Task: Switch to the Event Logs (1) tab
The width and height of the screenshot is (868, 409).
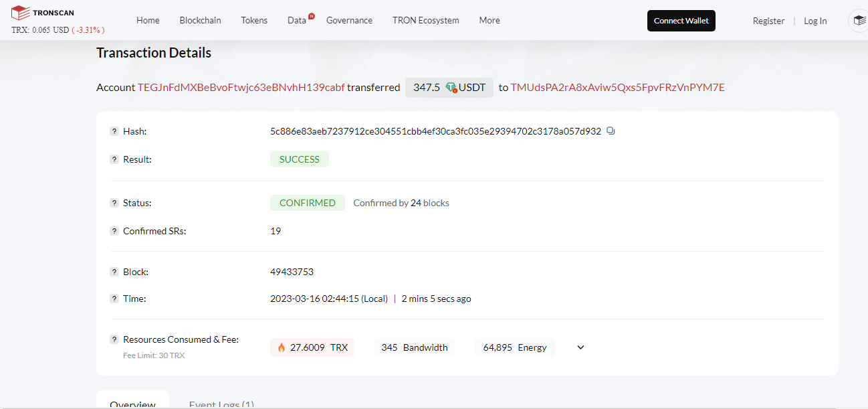Action: tap(221, 404)
